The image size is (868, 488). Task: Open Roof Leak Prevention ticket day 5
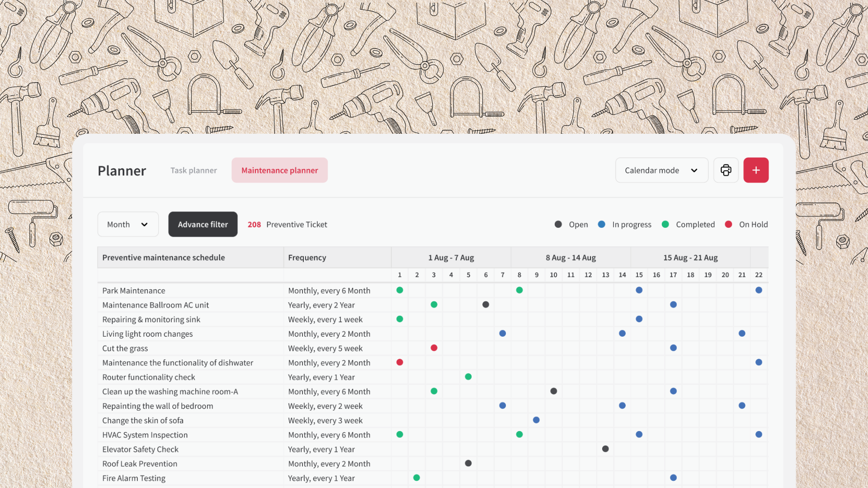(468, 464)
